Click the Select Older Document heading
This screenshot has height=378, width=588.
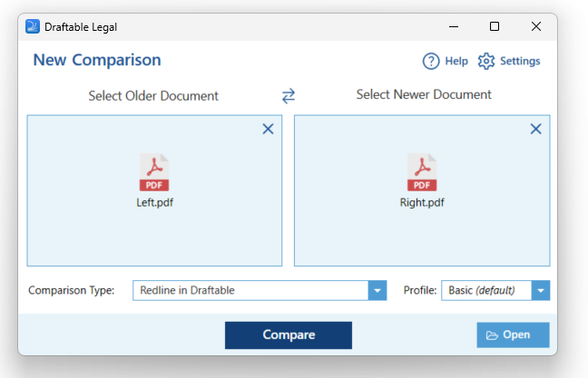pyautogui.click(x=153, y=96)
